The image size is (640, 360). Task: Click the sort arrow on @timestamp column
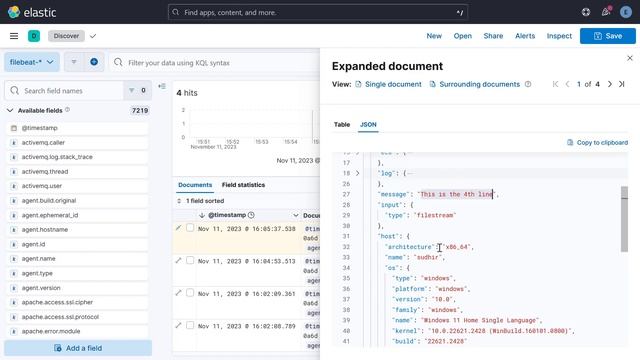click(202, 215)
